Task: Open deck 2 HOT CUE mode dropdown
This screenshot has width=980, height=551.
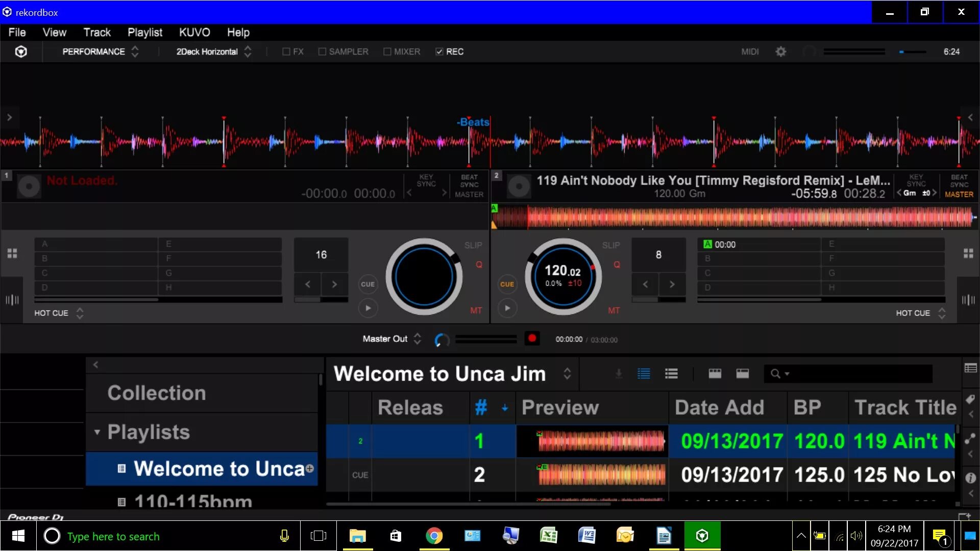Action: coord(920,313)
